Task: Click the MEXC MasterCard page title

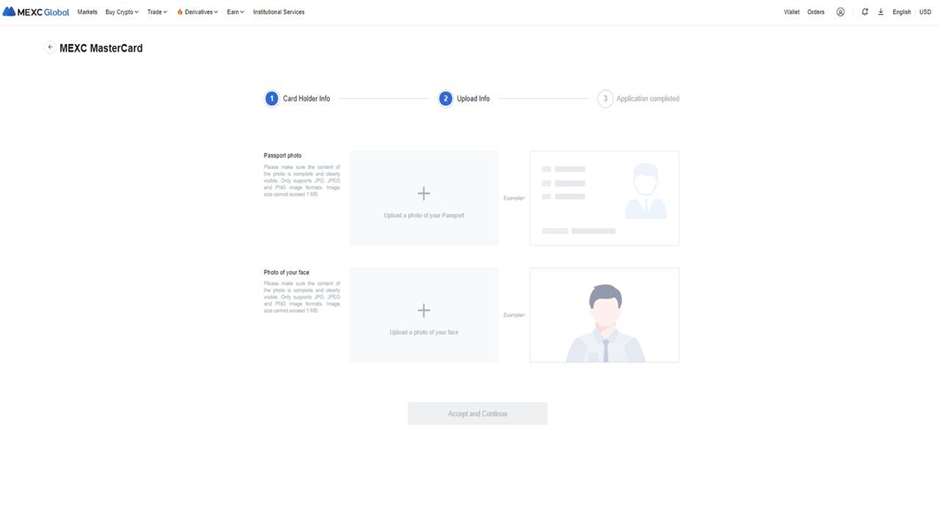Action: pos(101,48)
